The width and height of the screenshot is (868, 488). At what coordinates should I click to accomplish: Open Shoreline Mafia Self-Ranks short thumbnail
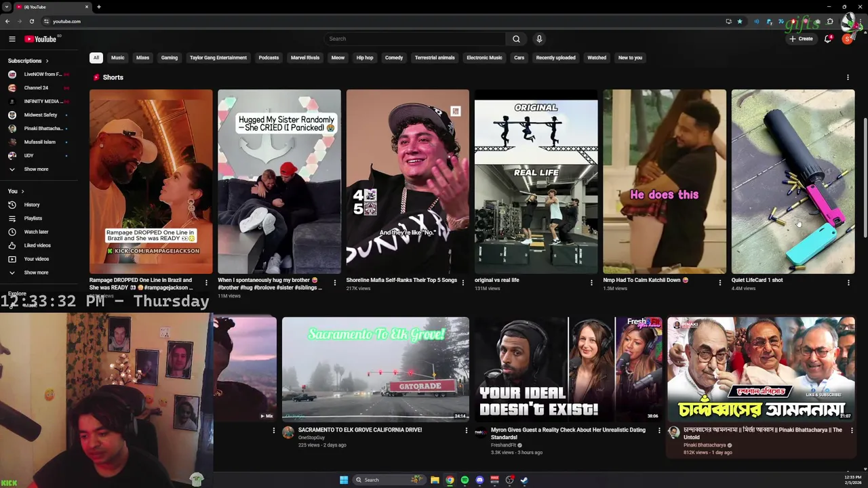[408, 182]
